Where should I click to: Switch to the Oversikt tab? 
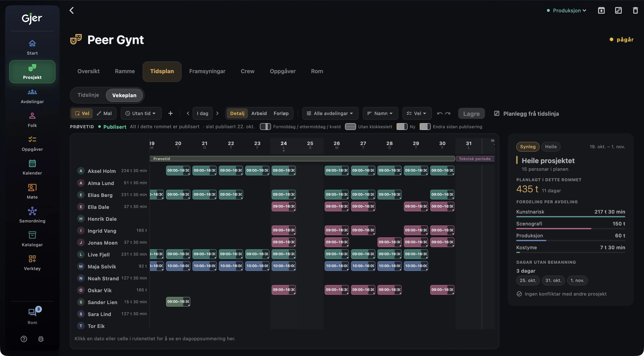point(88,71)
